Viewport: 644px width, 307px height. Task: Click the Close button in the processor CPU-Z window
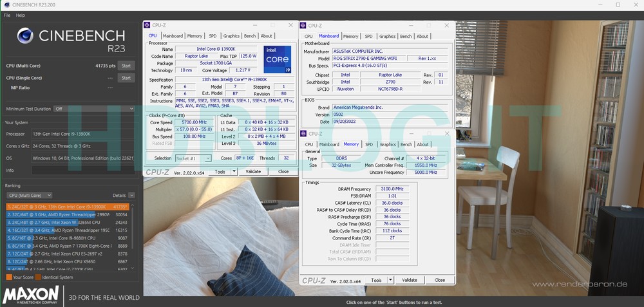pos(283,172)
